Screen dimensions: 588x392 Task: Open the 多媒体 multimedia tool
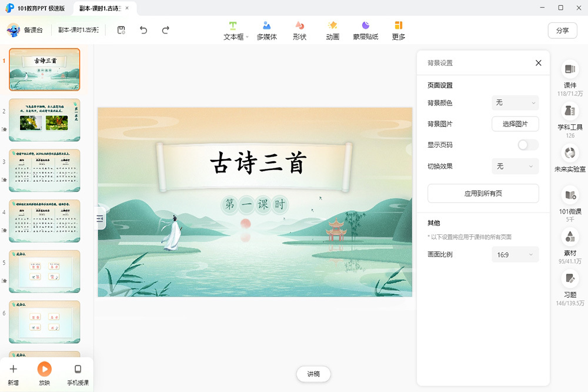[x=266, y=30]
